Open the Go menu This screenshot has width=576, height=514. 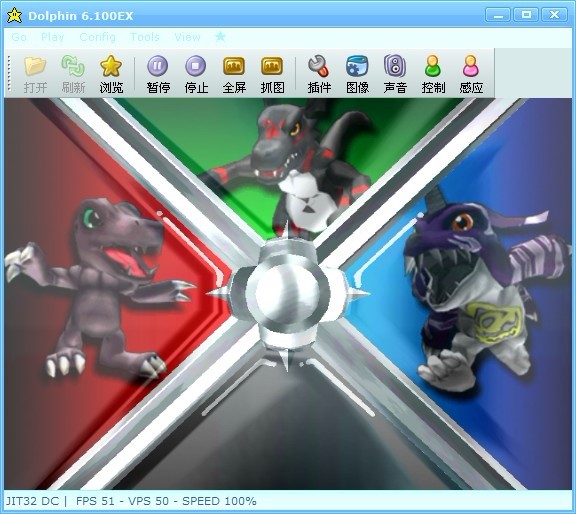(x=19, y=37)
